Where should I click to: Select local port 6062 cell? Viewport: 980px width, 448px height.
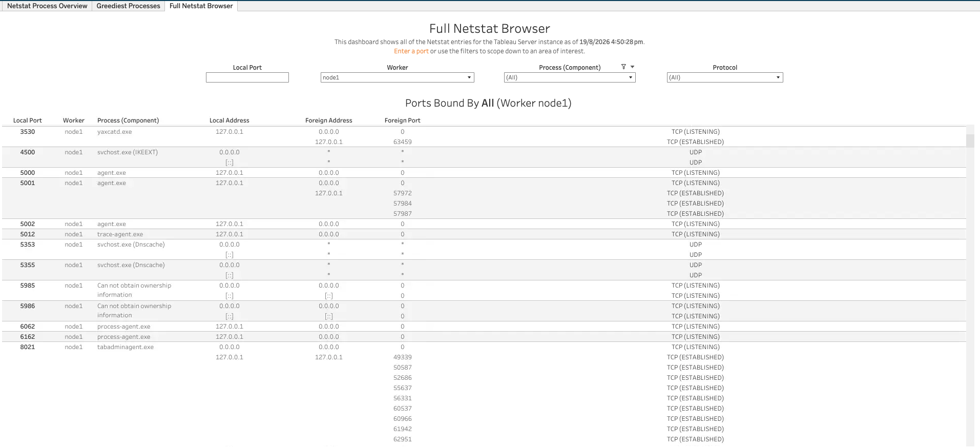[28, 327]
